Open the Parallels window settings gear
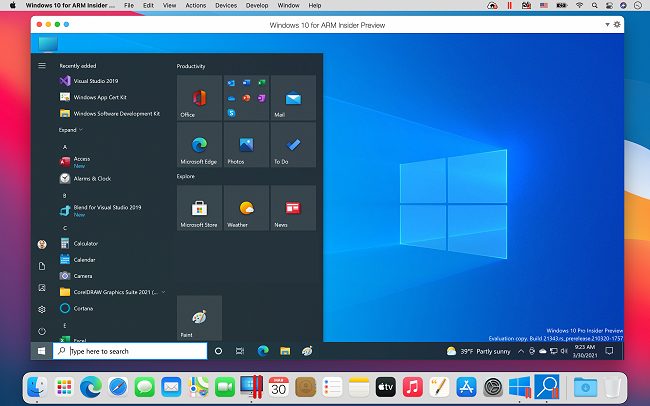The image size is (650, 406). pos(617,24)
